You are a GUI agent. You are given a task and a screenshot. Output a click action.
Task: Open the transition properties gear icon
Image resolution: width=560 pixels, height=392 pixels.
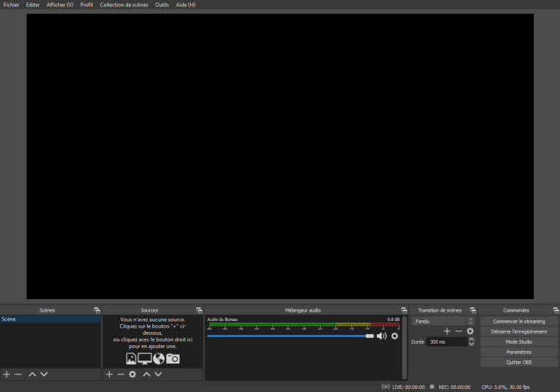tap(471, 331)
